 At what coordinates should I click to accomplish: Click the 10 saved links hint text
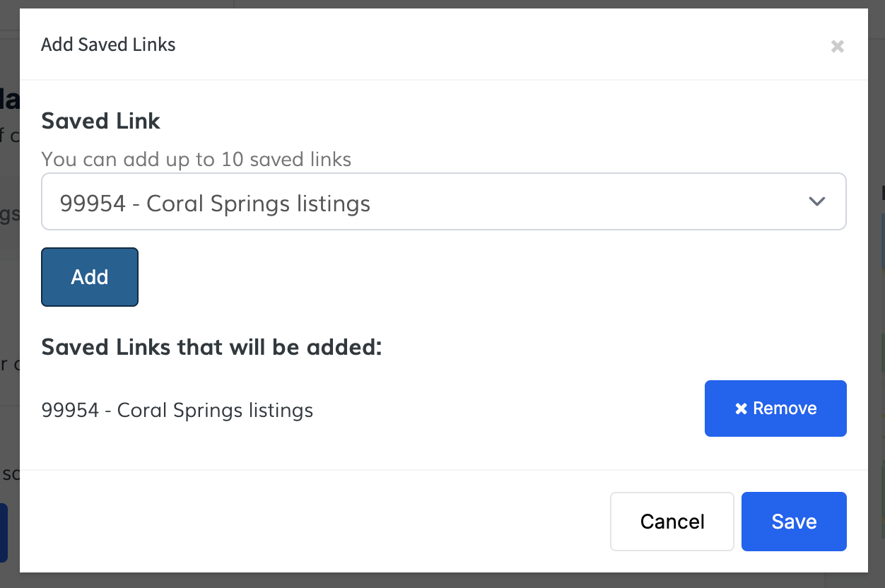pyautogui.click(x=196, y=159)
